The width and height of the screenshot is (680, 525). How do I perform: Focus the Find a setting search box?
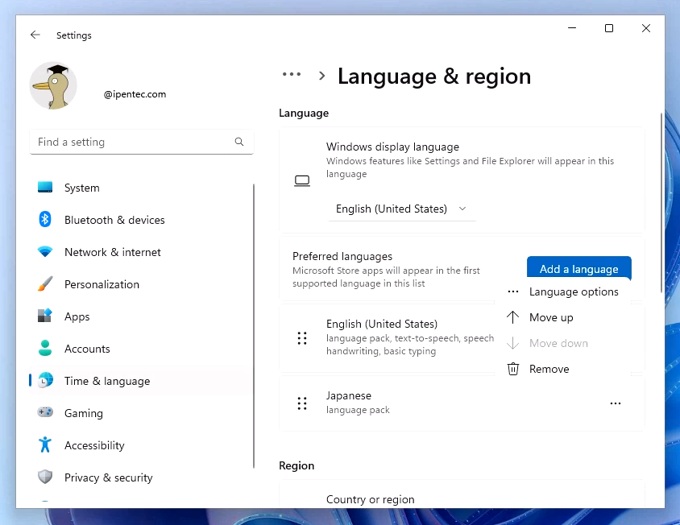141,142
